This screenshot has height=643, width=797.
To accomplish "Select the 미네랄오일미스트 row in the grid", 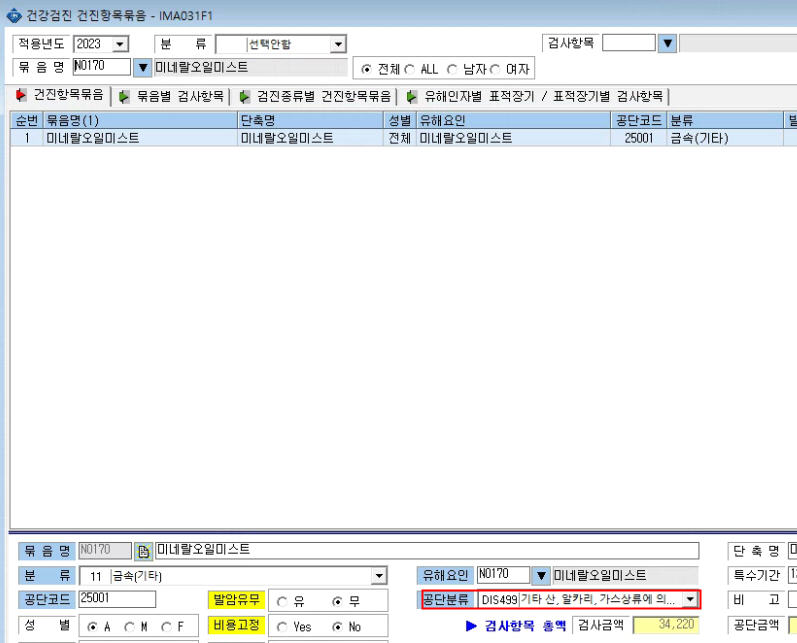I will [x=396, y=138].
